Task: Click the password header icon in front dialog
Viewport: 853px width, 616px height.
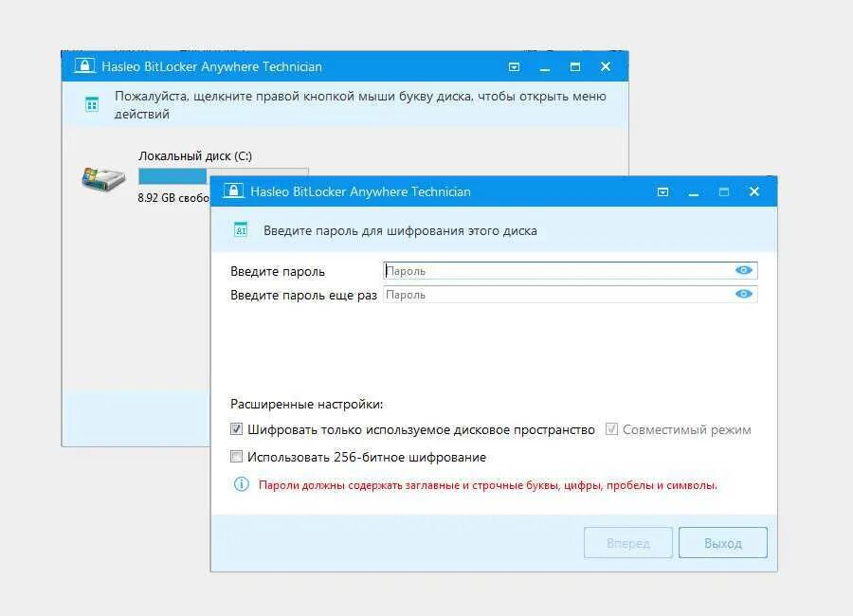Action: (x=241, y=229)
